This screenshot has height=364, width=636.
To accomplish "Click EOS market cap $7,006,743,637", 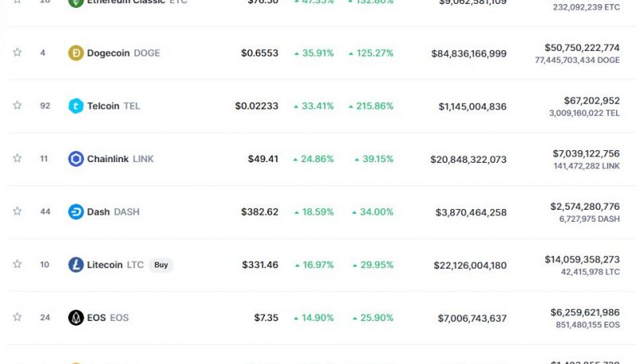I will [x=472, y=318].
